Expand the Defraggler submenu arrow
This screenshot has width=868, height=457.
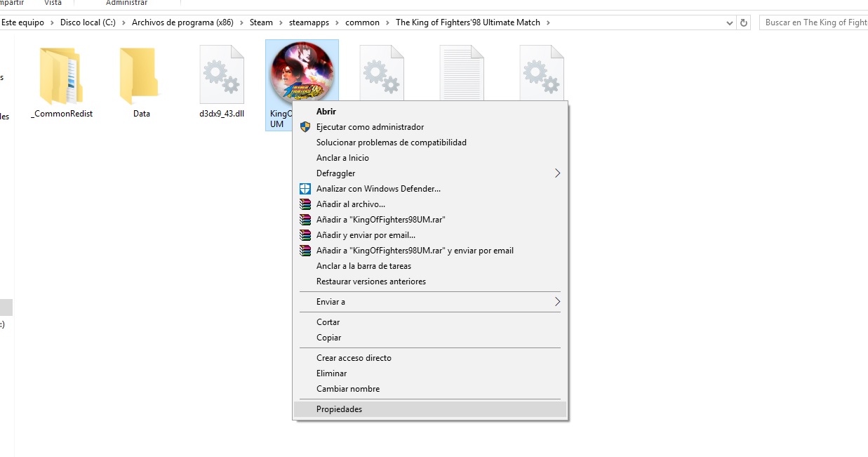[558, 173]
